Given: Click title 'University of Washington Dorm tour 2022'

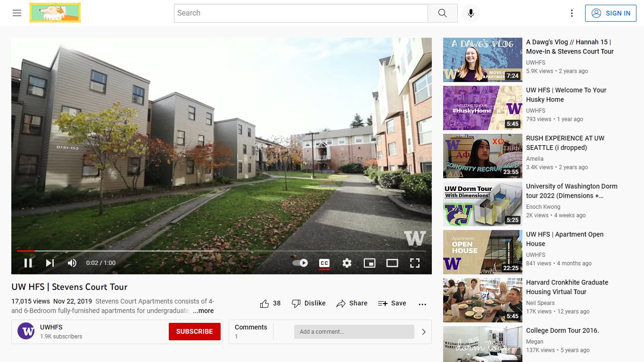Looking at the screenshot, I should point(572,191).
